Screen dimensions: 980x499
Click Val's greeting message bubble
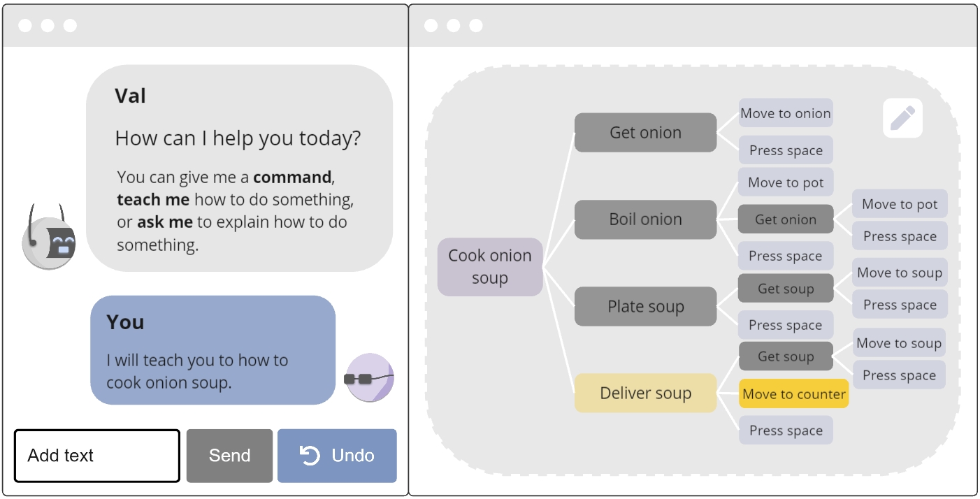point(239,168)
